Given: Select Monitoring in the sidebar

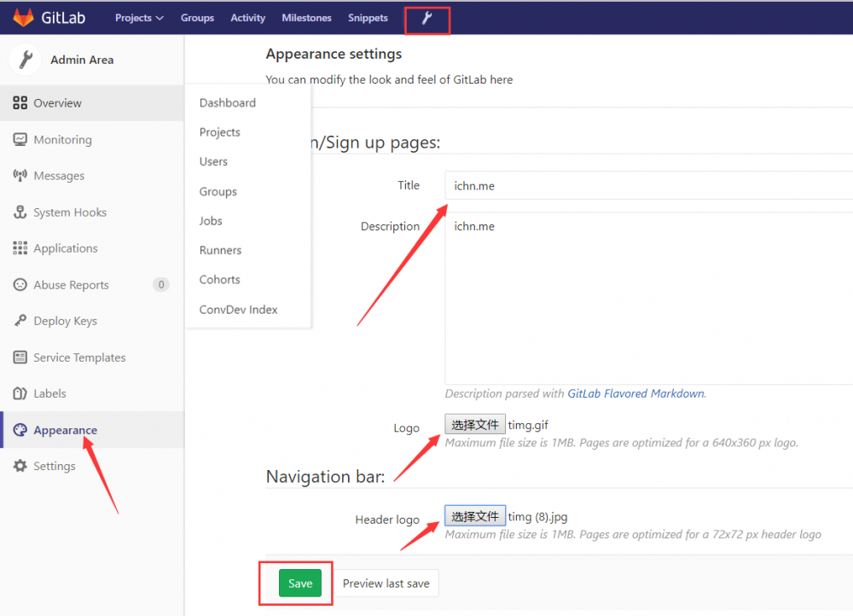Looking at the screenshot, I should coord(92,139).
